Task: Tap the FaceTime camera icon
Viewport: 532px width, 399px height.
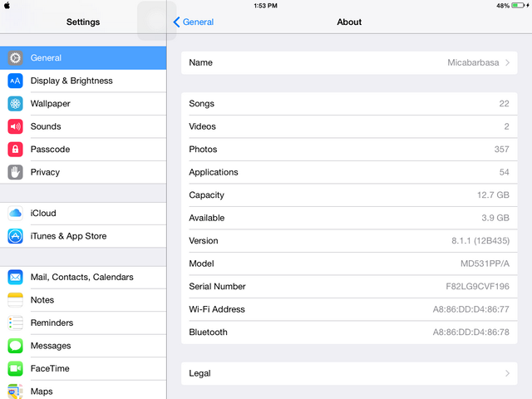Action: pyautogui.click(x=15, y=368)
